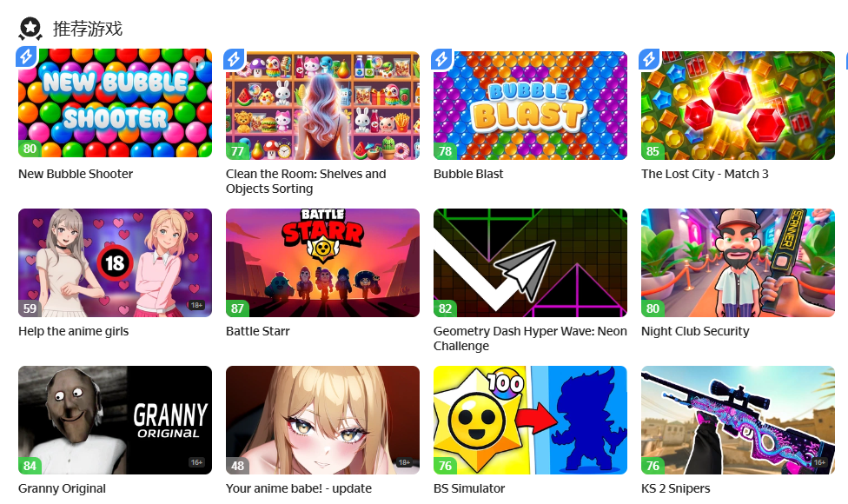Click the lightning badge on The Lost City thumbnail

point(650,58)
